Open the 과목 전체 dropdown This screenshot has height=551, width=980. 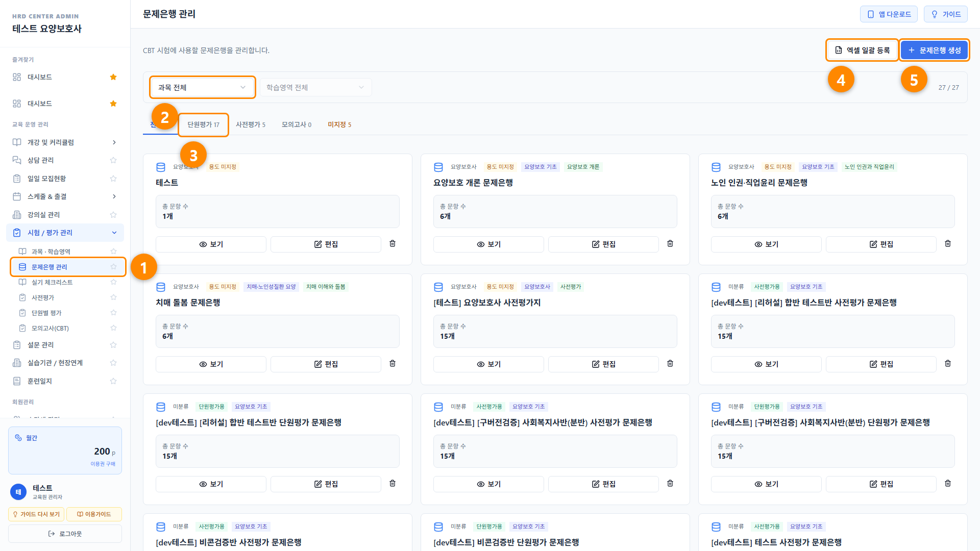pos(202,87)
